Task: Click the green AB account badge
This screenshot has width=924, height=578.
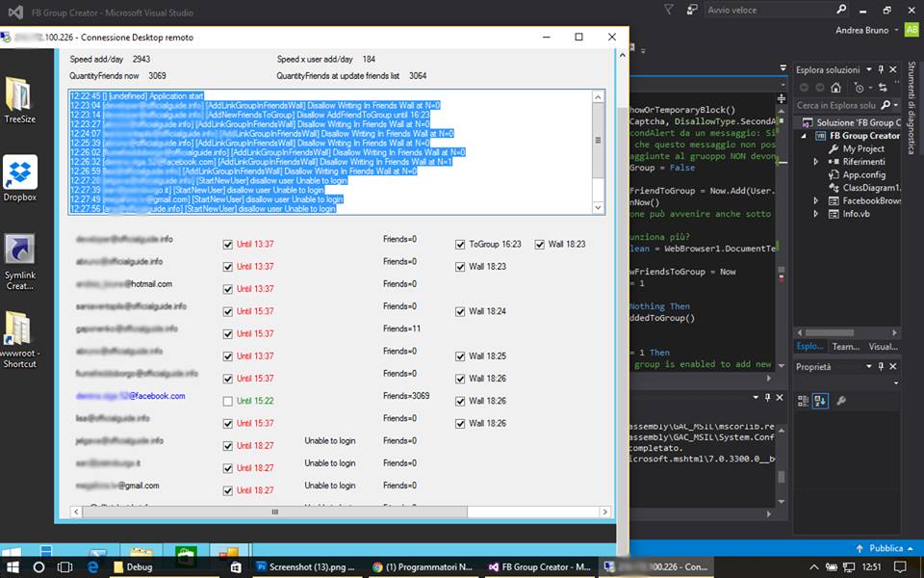Action: 911,30
